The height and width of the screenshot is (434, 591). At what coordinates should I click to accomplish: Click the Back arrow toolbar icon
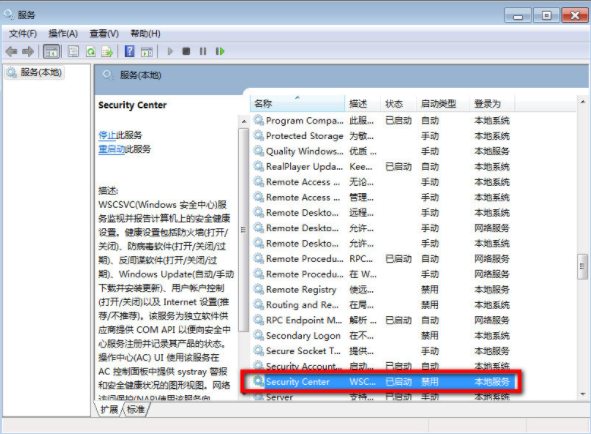tap(11, 51)
